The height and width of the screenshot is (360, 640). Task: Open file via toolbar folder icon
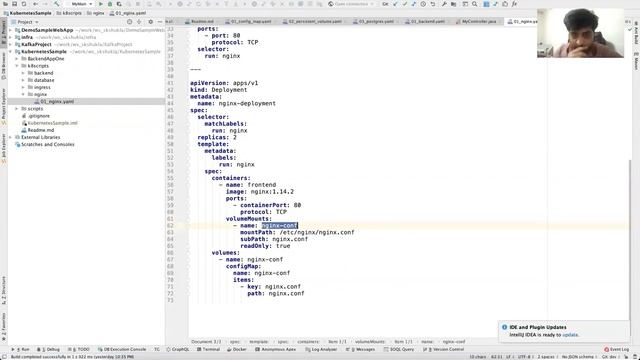point(5,4)
